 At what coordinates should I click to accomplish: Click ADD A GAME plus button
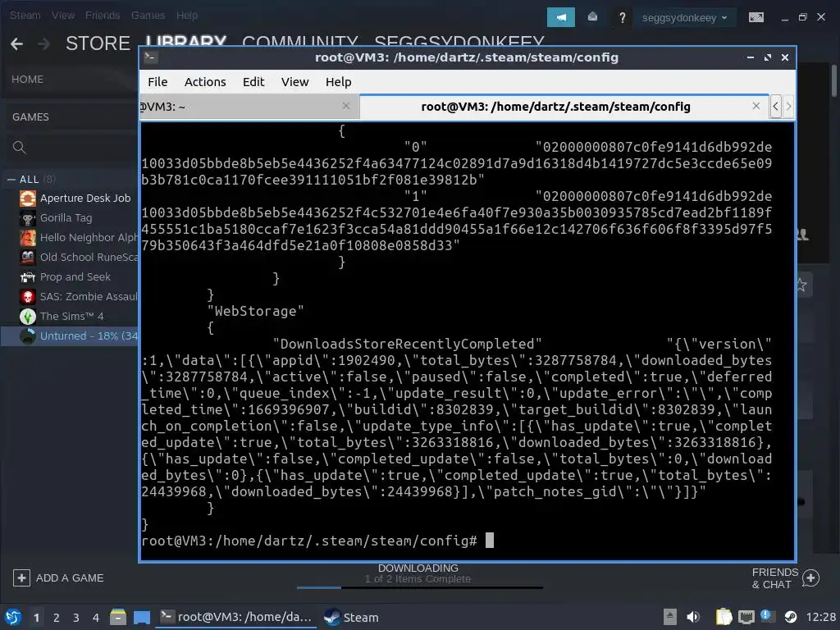(x=21, y=578)
